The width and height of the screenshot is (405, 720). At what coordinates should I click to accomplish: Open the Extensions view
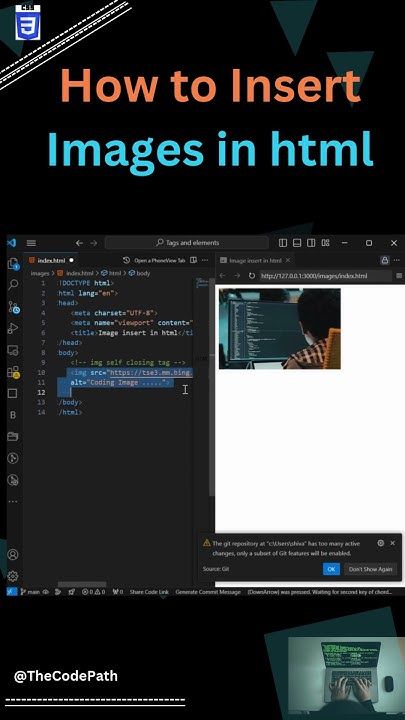click(x=13, y=371)
